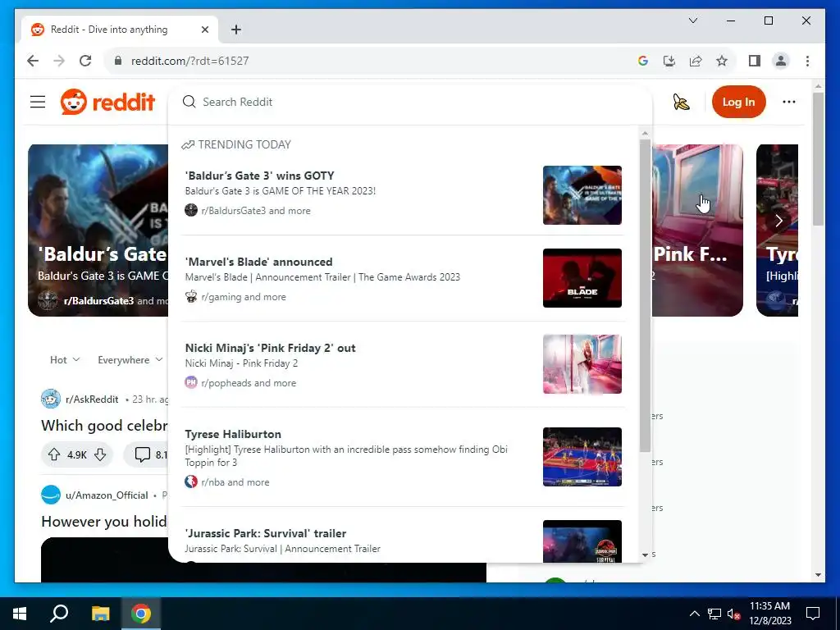Viewport: 840px width, 630px height.
Task: Click the Amazon_Official avatar icon
Action: tap(51, 495)
